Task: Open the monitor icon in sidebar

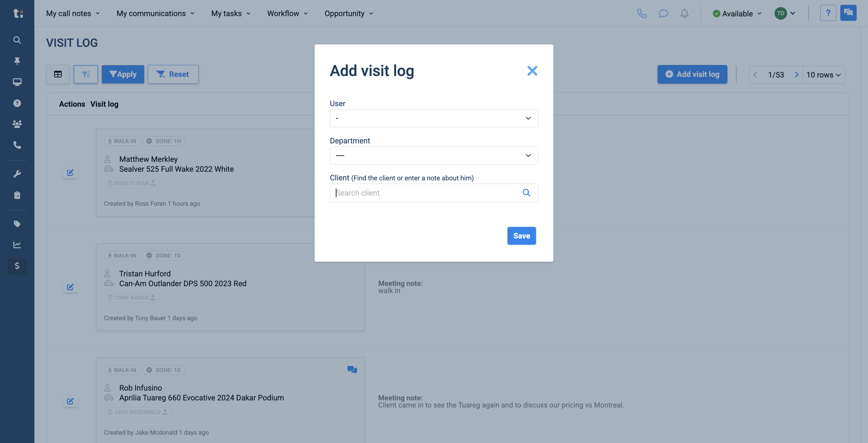Action: [x=17, y=82]
